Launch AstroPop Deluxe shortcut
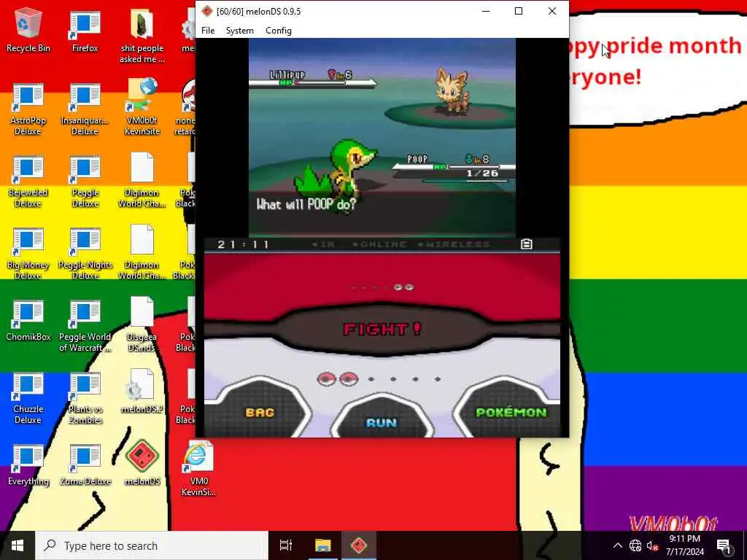 pos(28,109)
